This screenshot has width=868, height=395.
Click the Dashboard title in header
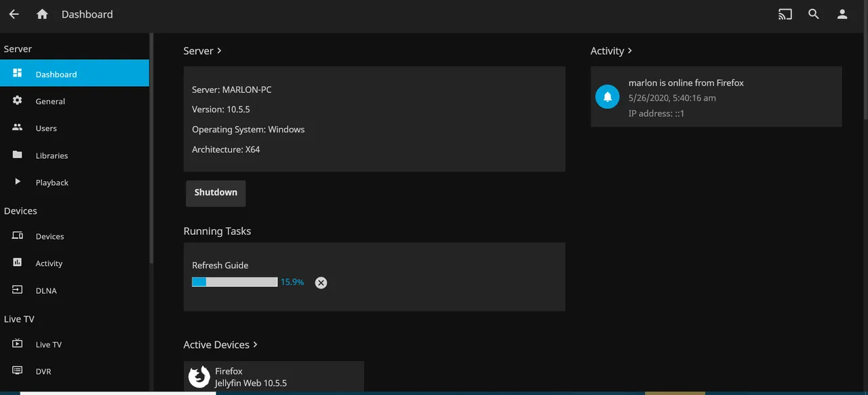point(87,14)
